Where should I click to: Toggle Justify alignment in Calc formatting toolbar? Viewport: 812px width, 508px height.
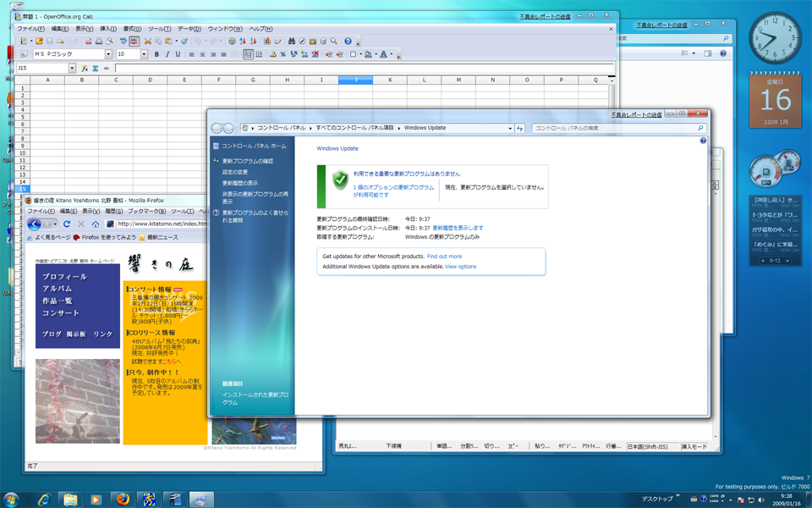point(223,54)
